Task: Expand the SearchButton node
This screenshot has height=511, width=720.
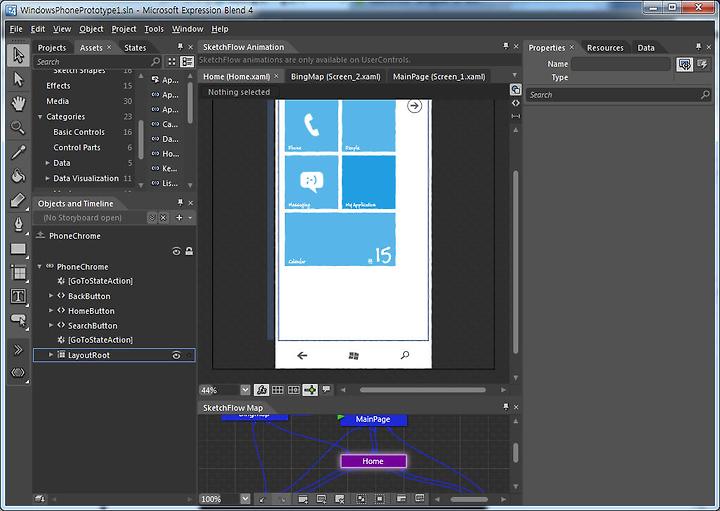Action: [51, 325]
